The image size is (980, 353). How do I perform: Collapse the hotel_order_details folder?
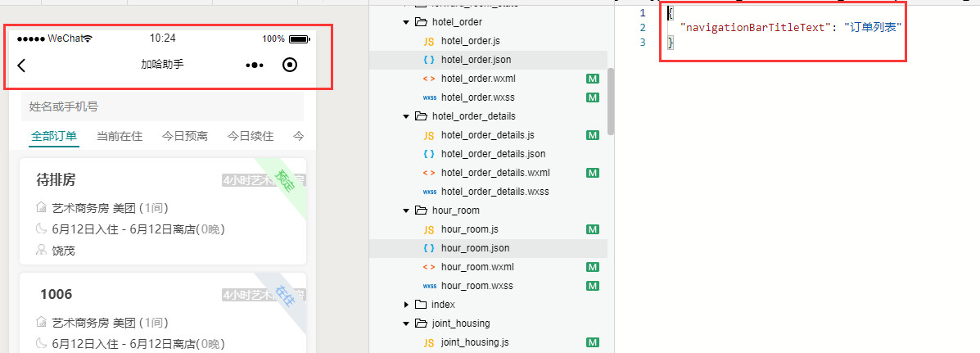tap(406, 116)
